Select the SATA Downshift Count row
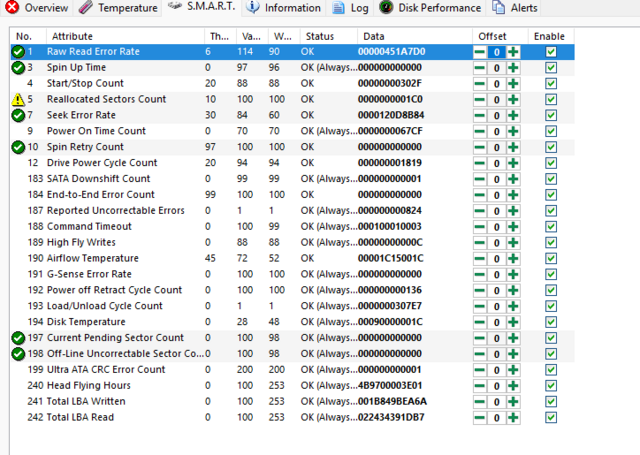Image resolution: width=640 pixels, height=455 pixels. pos(292,179)
